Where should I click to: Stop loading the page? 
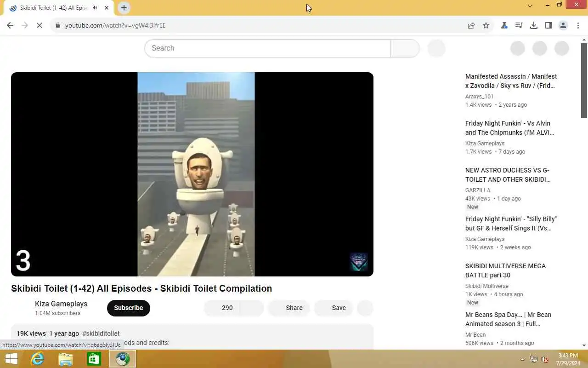40,25
